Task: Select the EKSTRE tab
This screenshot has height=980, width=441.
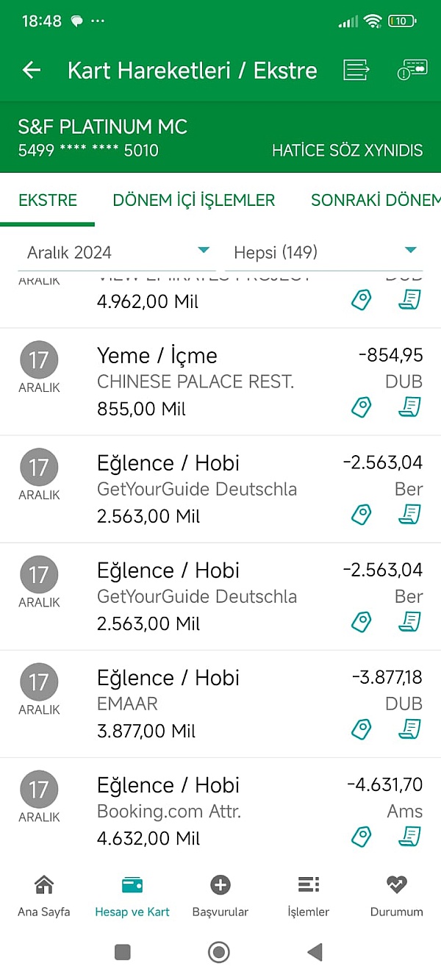Action: pyautogui.click(x=48, y=200)
